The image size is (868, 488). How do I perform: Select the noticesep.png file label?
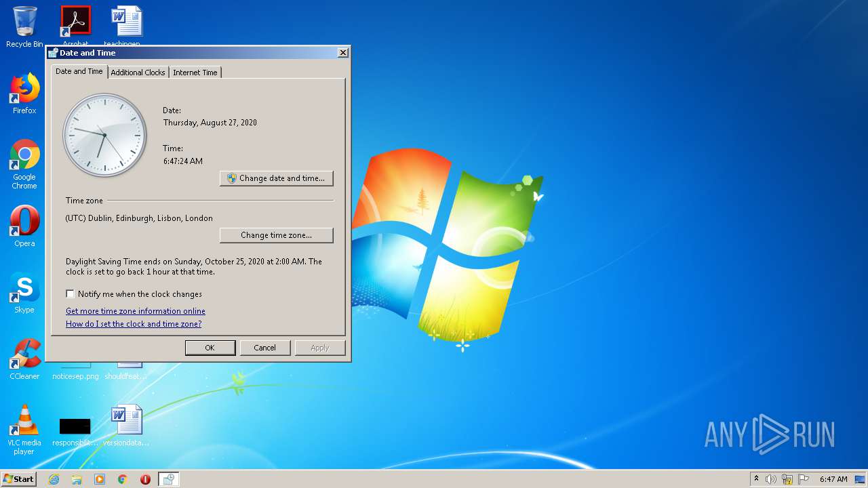tap(75, 376)
